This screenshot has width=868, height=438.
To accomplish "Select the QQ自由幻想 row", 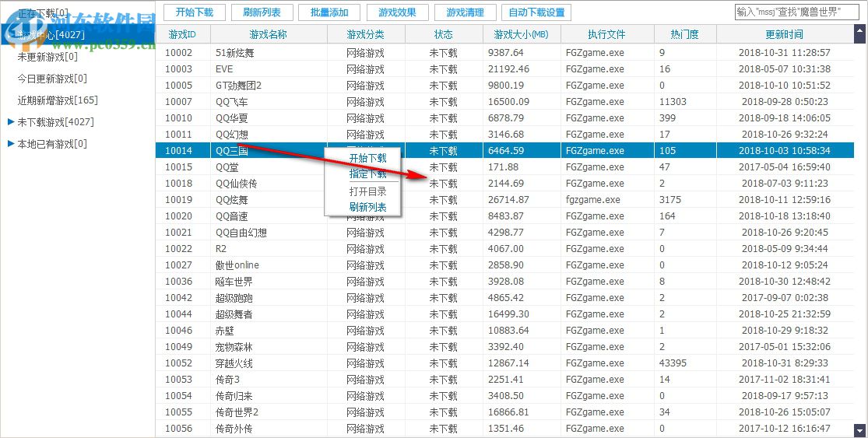I will tap(504, 233).
